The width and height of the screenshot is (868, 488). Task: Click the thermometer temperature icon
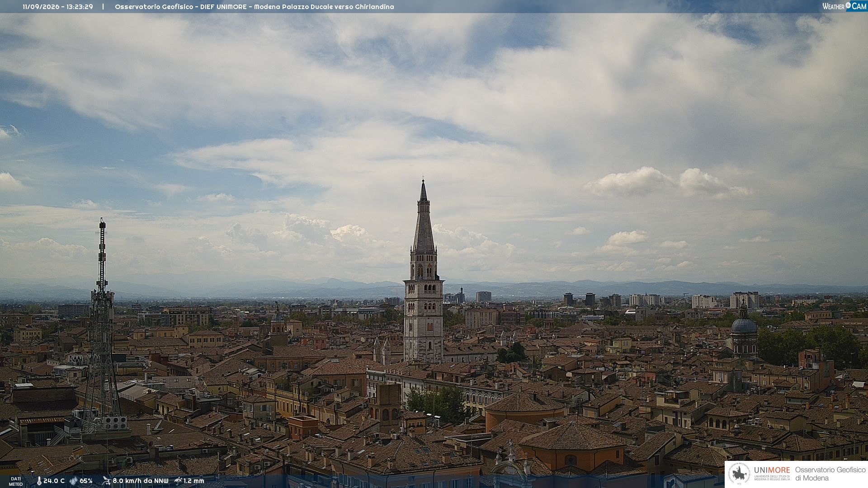click(39, 481)
